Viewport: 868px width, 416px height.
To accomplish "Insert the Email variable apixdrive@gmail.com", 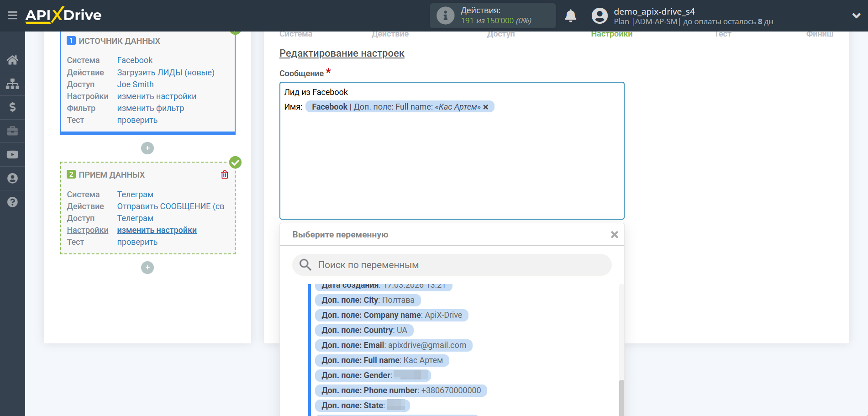I will pos(394,345).
